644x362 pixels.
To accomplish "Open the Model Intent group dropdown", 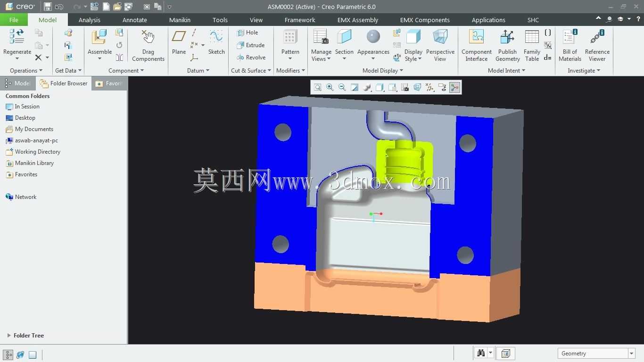I will (506, 71).
